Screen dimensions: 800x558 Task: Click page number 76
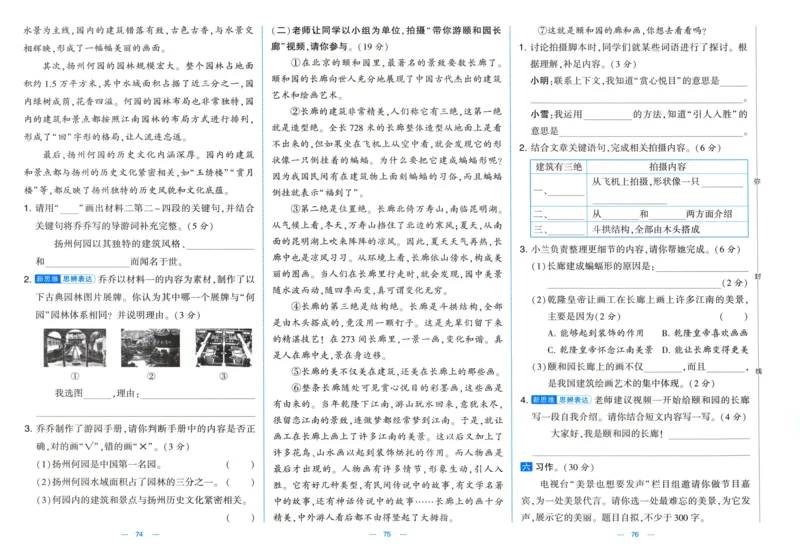coord(635,534)
